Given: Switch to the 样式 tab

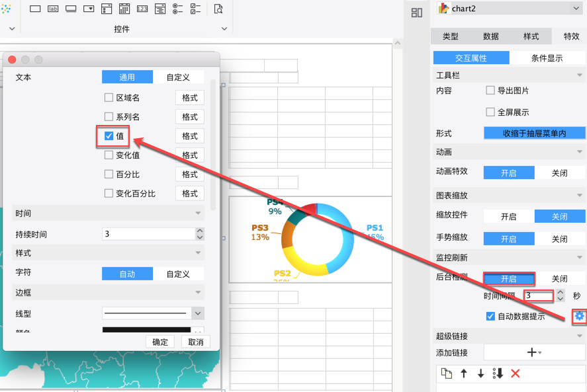Looking at the screenshot, I should tap(531, 36).
